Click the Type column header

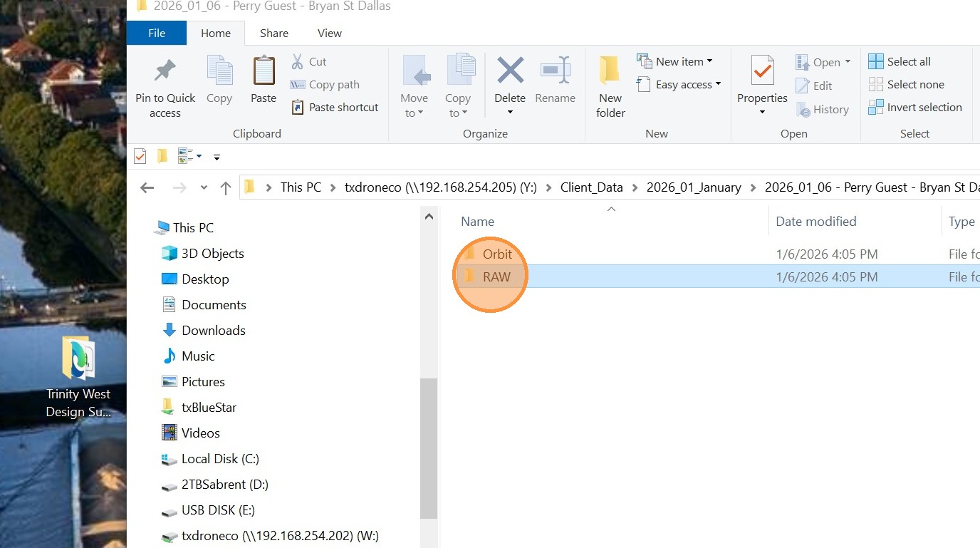click(x=961, y=222)
